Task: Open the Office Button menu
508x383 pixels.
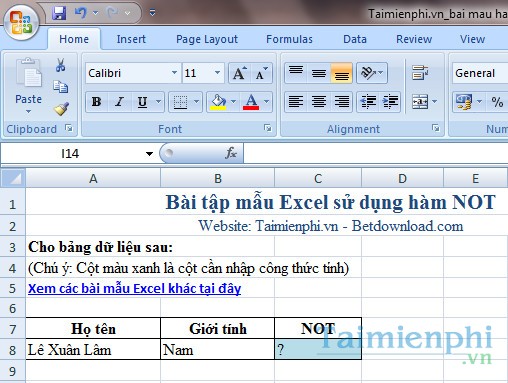Action: 21,23
